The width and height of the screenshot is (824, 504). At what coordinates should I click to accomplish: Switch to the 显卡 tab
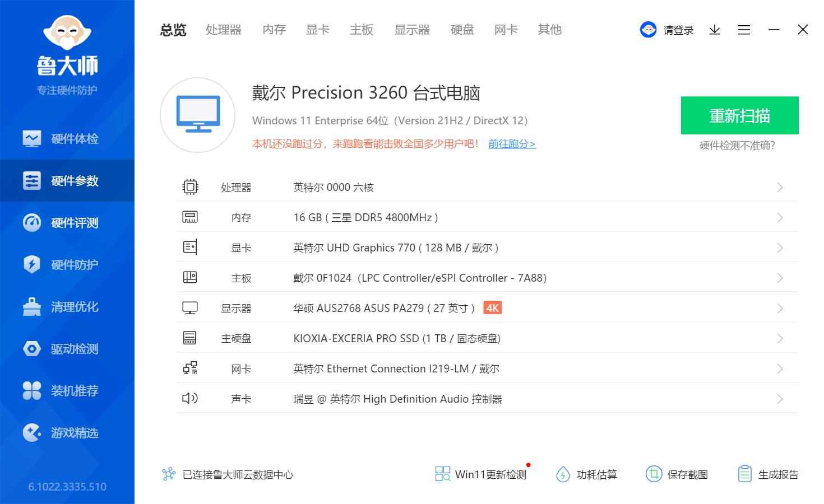(x=317, y=30)
